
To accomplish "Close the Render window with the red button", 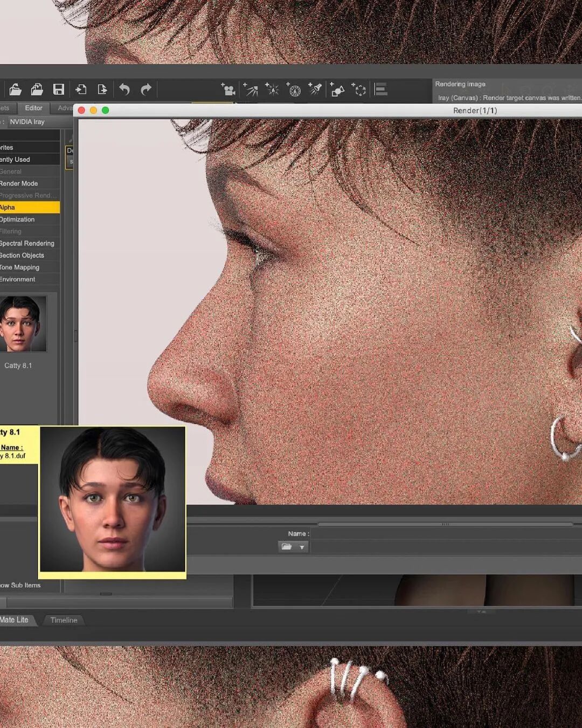I will tap(81, 110).
